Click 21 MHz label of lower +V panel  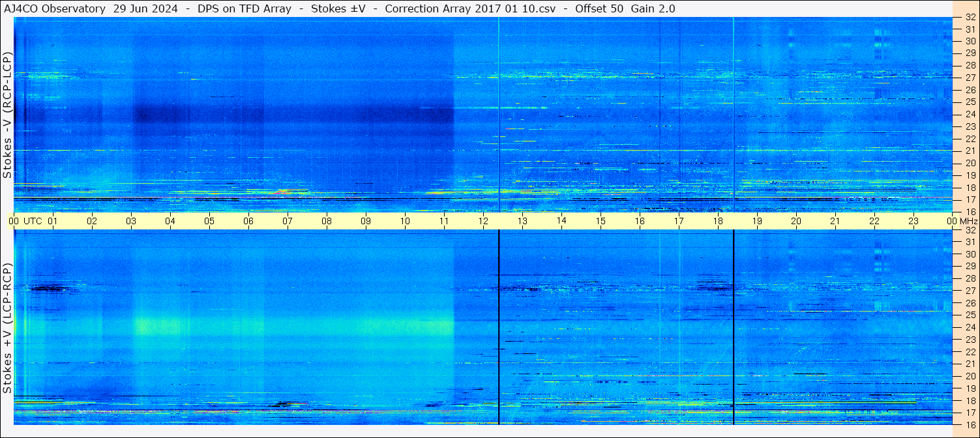970,364
